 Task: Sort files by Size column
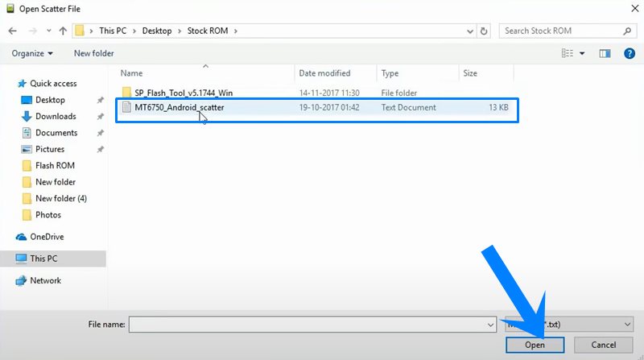pos(470,73)
